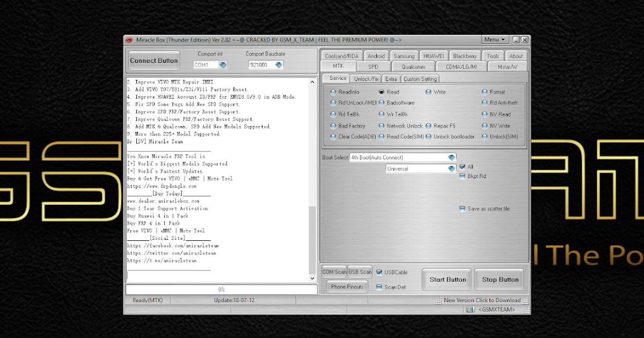The height and width of the screenshot is (338, 644).
Task: Open the HUAWEI tab
Action: point(434,56)
